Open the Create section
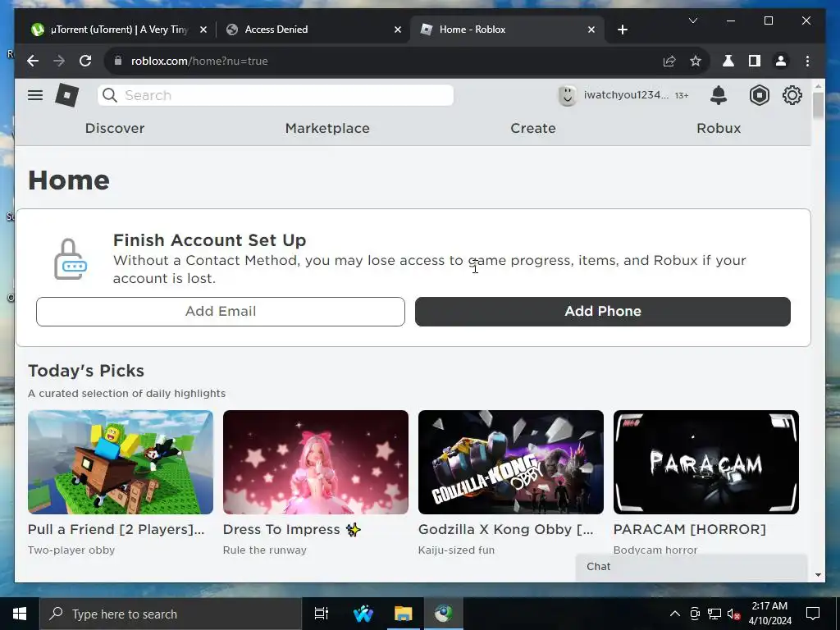The height and width of the screenshot is (630, 840). click(533, 129)
